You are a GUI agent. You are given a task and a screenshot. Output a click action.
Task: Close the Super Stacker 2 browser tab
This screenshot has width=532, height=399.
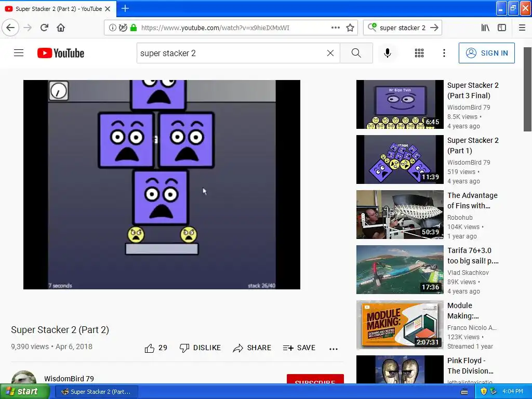coord(108,9)
